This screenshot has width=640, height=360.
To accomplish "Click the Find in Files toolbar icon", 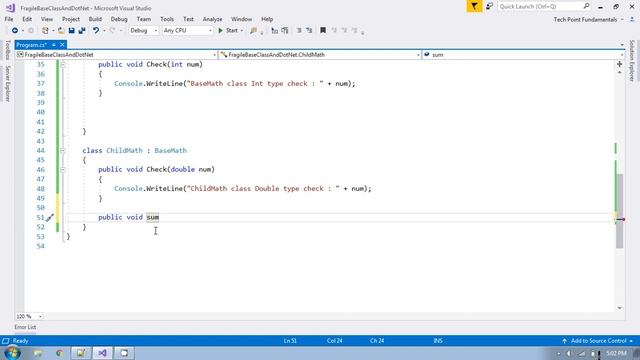I will 253,31.
